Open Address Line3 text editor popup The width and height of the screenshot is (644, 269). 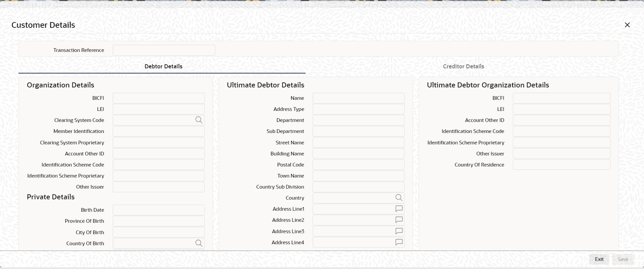[399, 231]
